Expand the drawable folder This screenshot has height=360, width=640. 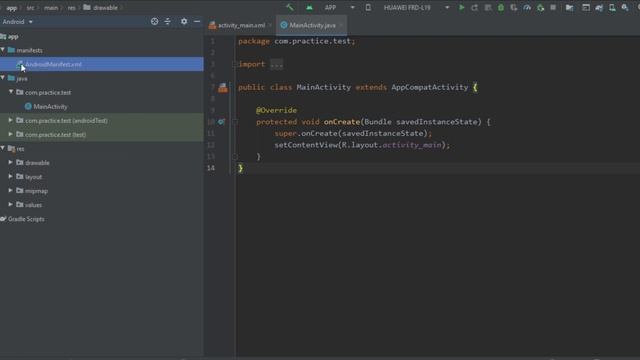tap(11, 162)
